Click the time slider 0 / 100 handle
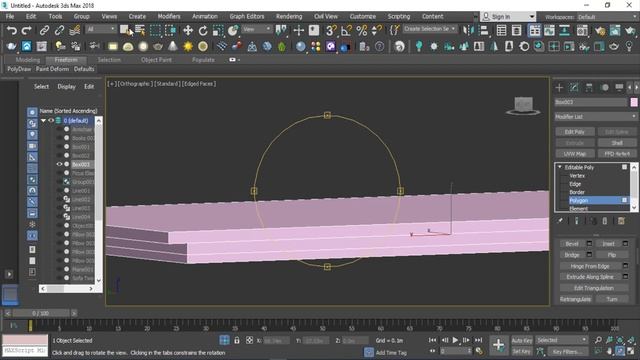Image resolution: width=640 pixels, height=360 pixels. tap(40, 313)
